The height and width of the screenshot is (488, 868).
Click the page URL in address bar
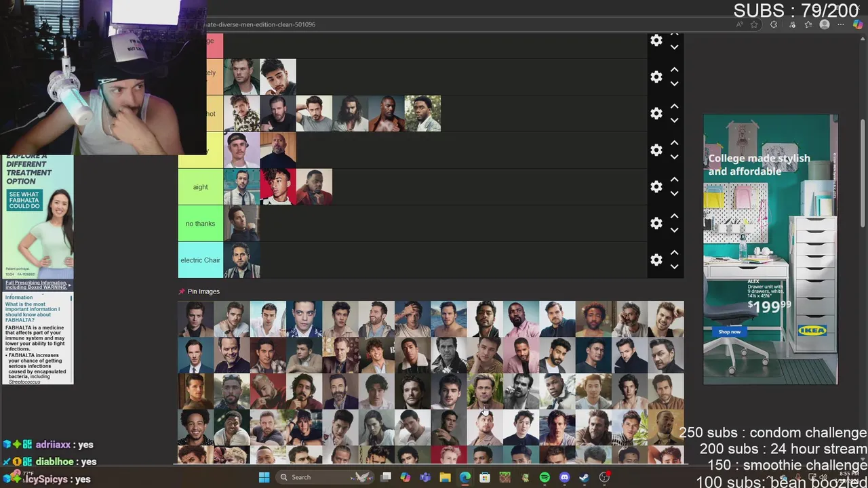261,24
